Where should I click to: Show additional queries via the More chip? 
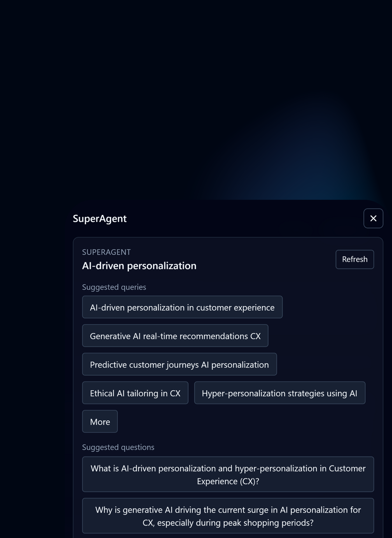click(x=100, y=421)
